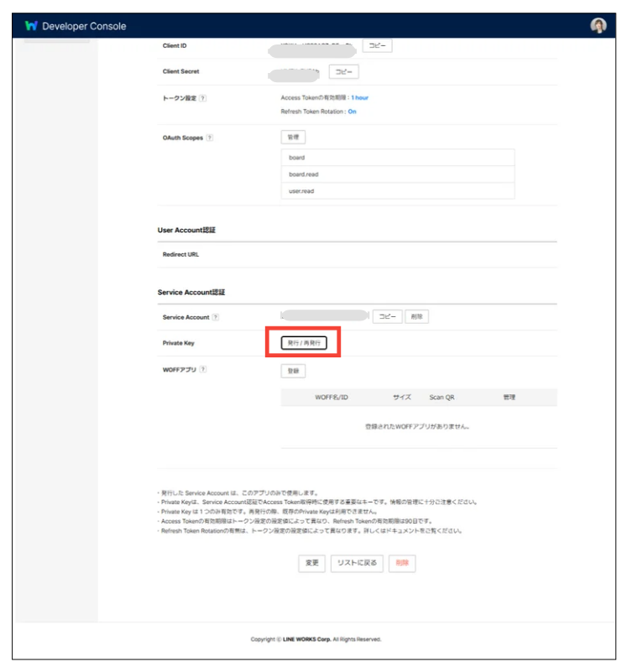
Task: Click the Developer Console title text
Action: click(x=84, y=26)
